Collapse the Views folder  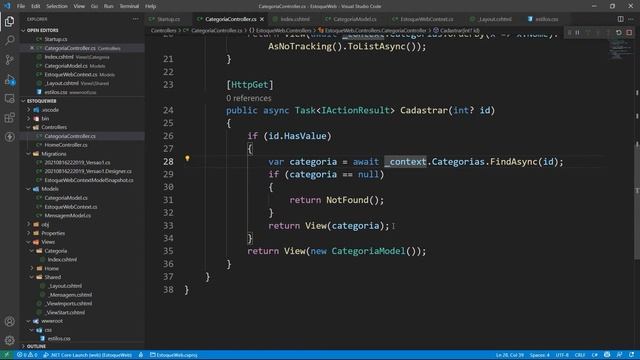point(48,242)
